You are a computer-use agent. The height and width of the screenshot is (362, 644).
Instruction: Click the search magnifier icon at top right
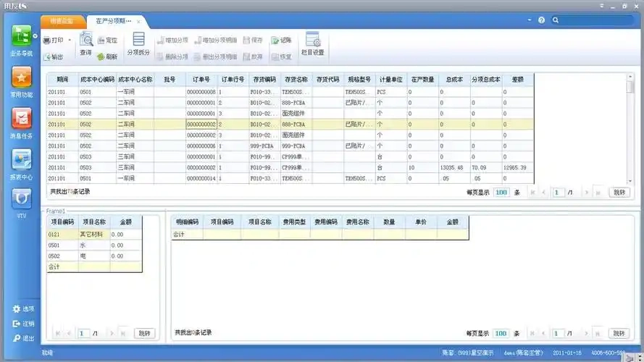click(x=556, y=20)
